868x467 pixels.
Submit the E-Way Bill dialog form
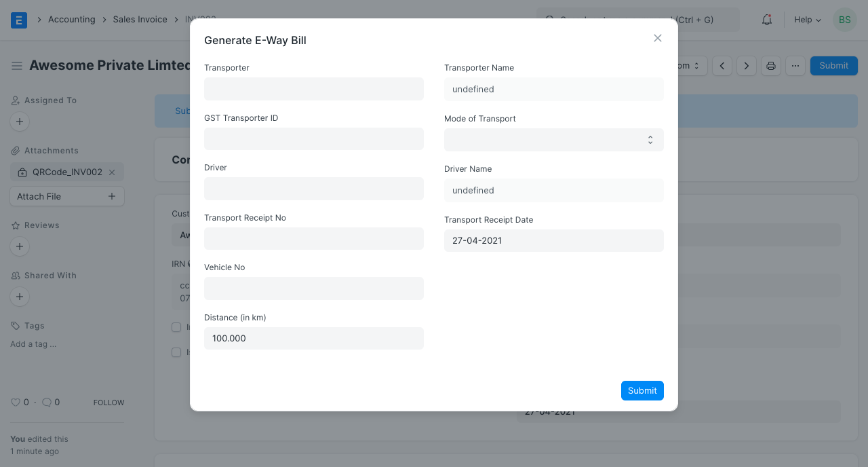(x=642, y=391)
